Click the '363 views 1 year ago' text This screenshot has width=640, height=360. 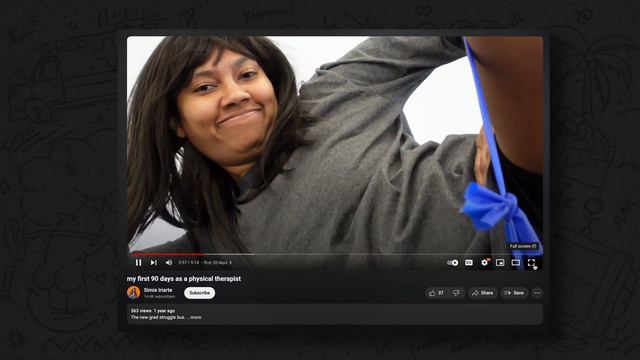pyautogui.click(x=153, y=311)
